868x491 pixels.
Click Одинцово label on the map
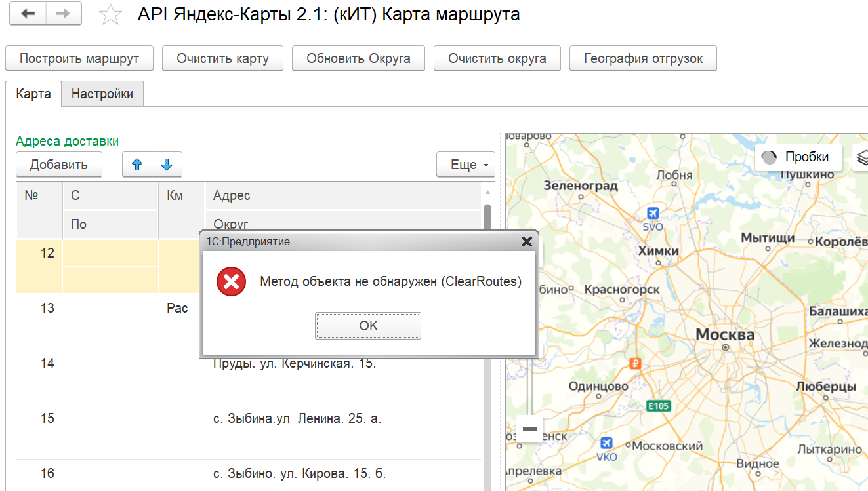tap(598, 387)
